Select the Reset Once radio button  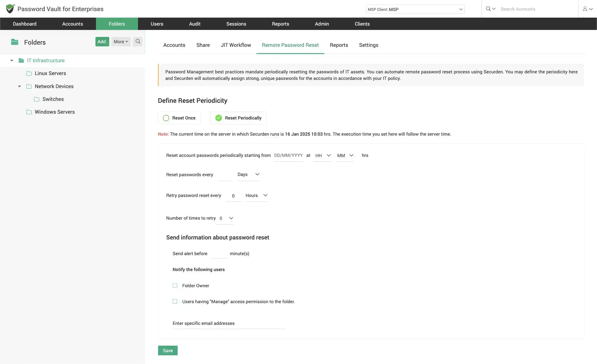click(166, 118)
